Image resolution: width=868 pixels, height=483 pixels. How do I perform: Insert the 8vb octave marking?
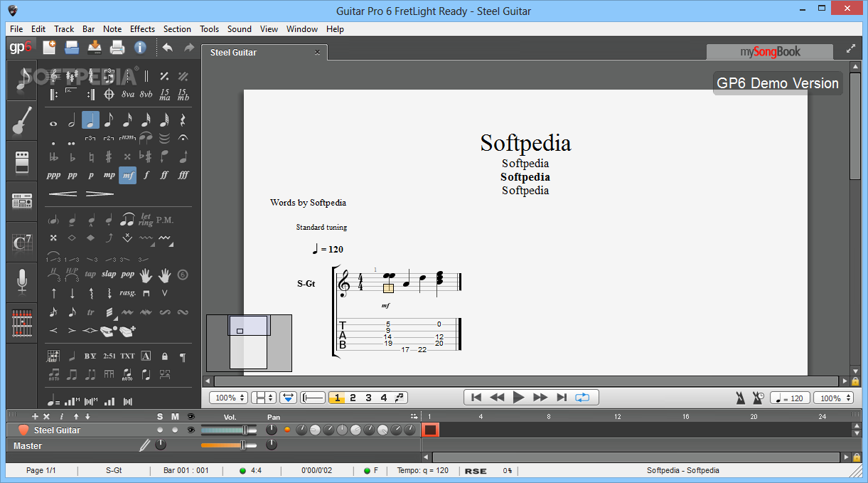pos(146,94)
